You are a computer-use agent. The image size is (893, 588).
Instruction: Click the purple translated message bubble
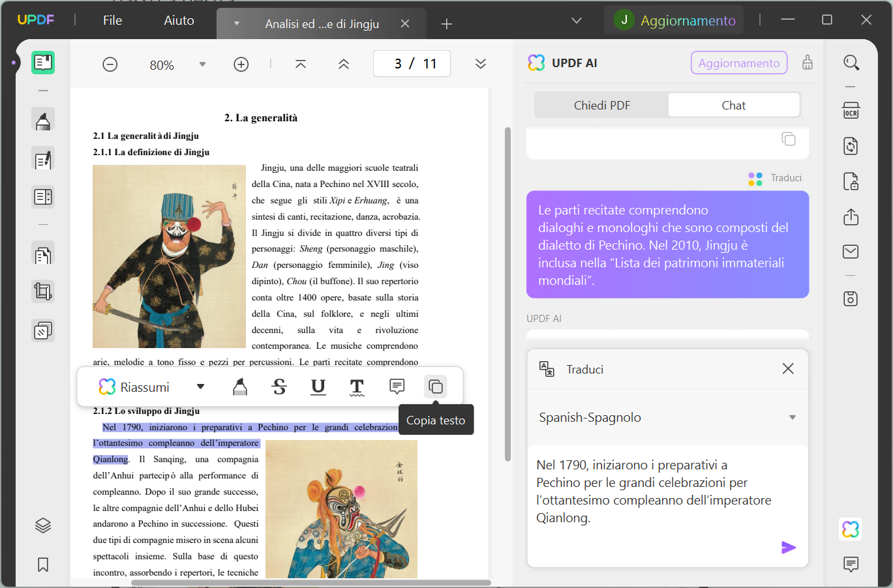[x=667, y=244]
